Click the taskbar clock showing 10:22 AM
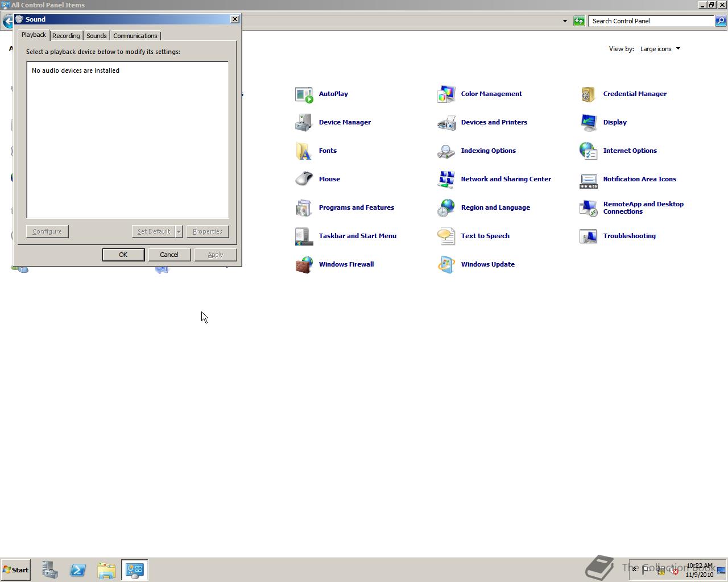 [699, 570]
